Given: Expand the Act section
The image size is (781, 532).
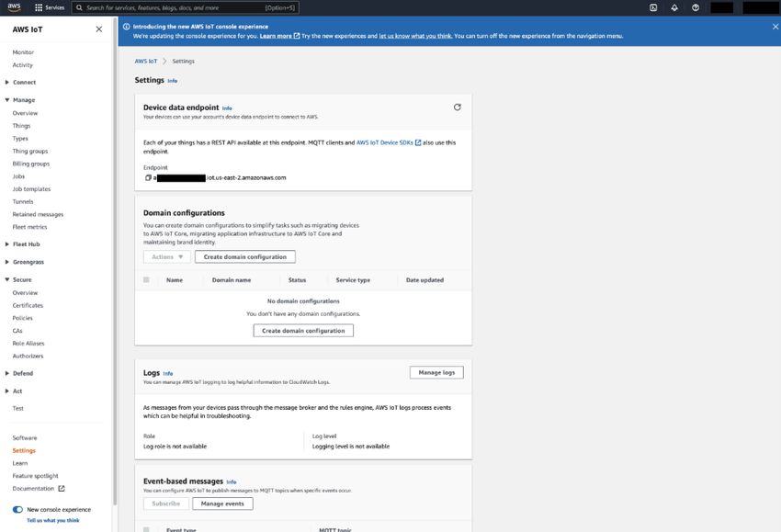Looking at the screenshot, I should tap(7, 391).
